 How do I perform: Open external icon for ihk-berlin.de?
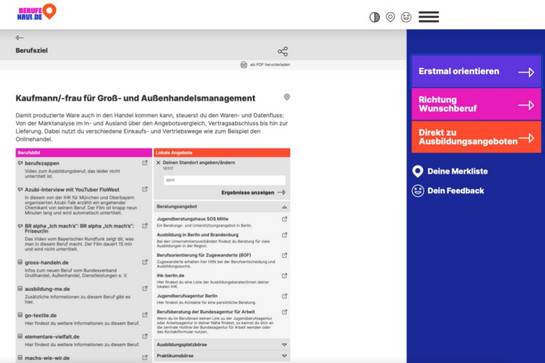pos(284,276)
